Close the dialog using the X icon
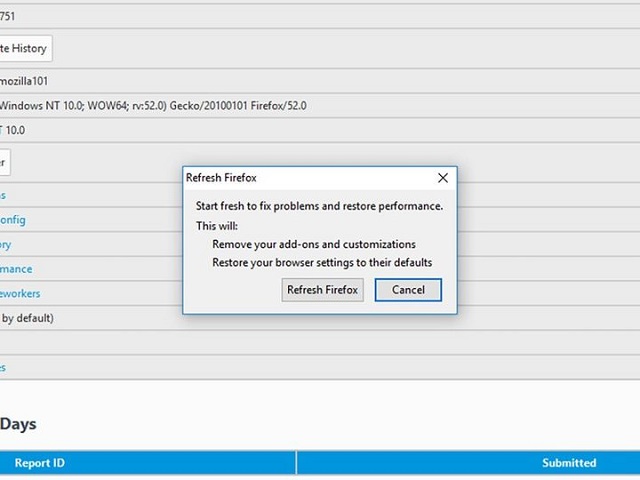This screenshot has width=640, height=480. click(x=443, y=178)
